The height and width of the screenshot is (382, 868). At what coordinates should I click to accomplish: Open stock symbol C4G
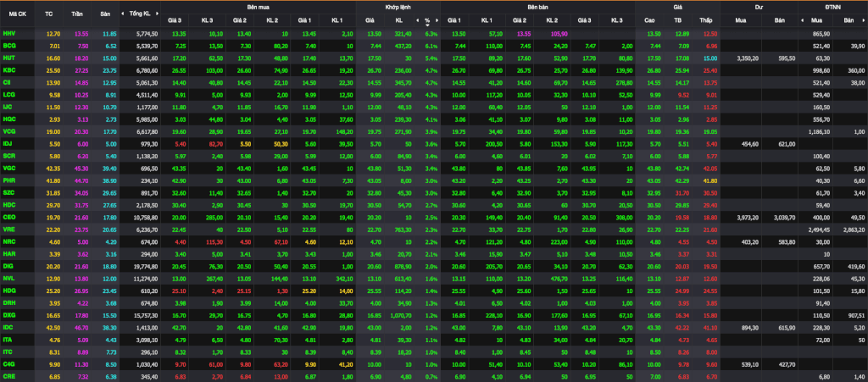tap(8, 365)
